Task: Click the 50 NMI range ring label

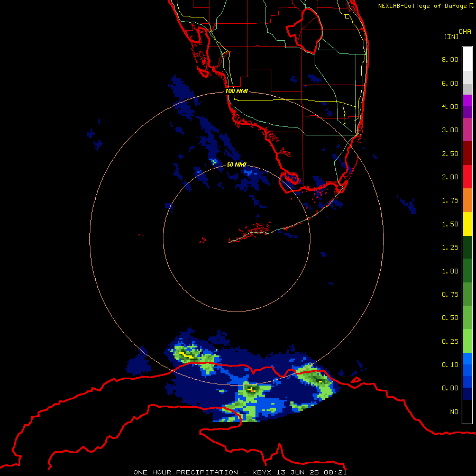Action: (236, 164)
